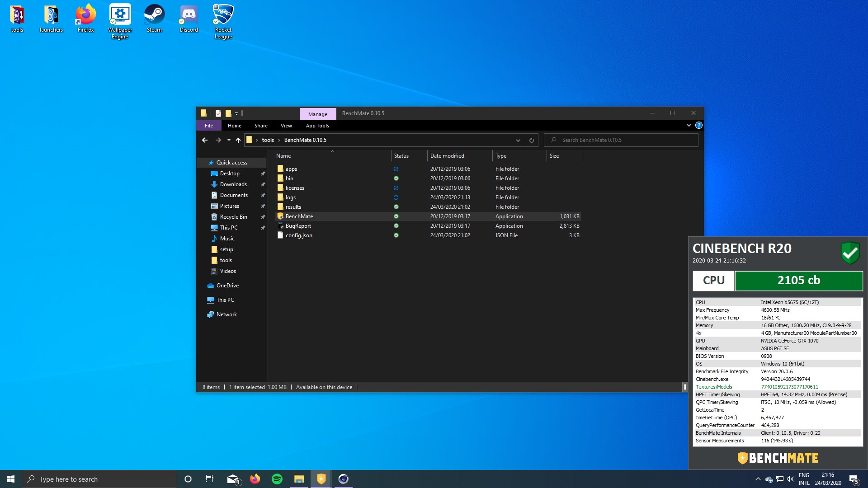The width and height of the screenshot is (868, 488).
Task: Open Customize Quick Access Toolbar dropdown
Action: coord(236,113)
